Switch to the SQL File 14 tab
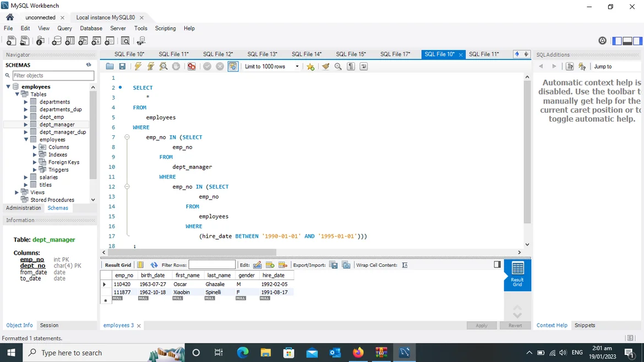Image resolution: width=644 pixels, height=362 pixels. click(306, 54)
